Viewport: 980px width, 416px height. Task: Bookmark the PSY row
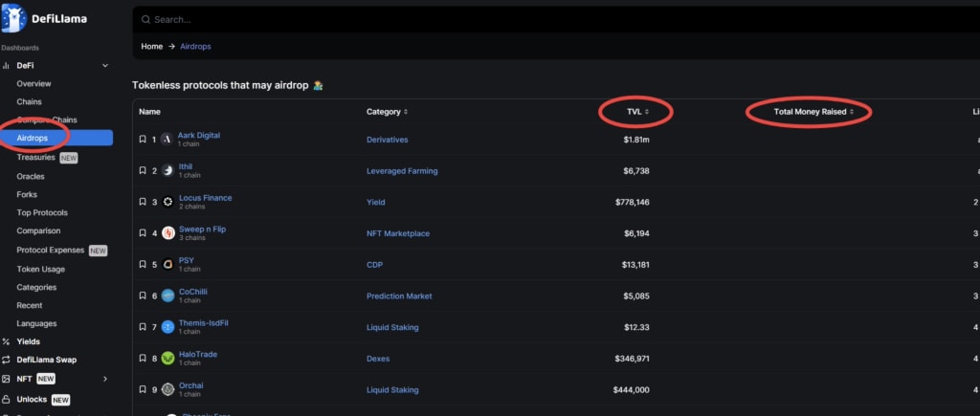143,264
